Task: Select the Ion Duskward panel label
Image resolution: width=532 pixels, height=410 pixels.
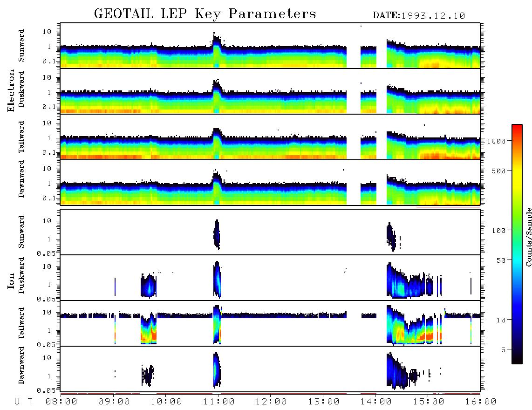Action: click(21, 275)
